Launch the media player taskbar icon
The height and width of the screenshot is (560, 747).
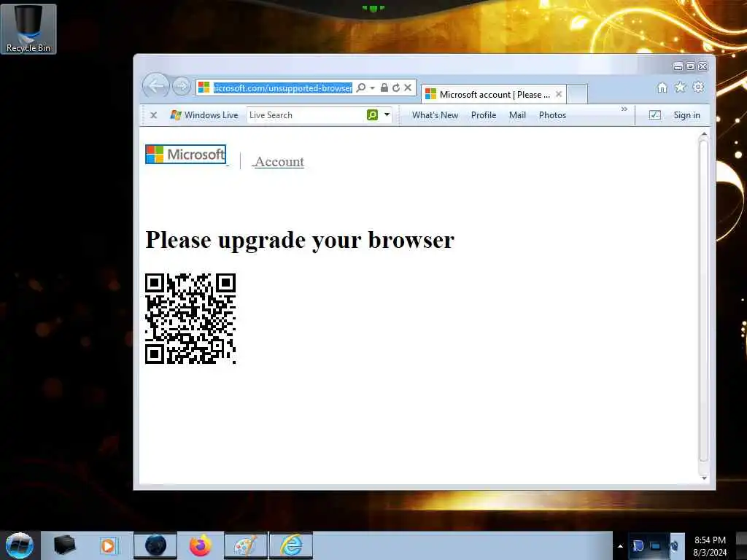(108, 545)
